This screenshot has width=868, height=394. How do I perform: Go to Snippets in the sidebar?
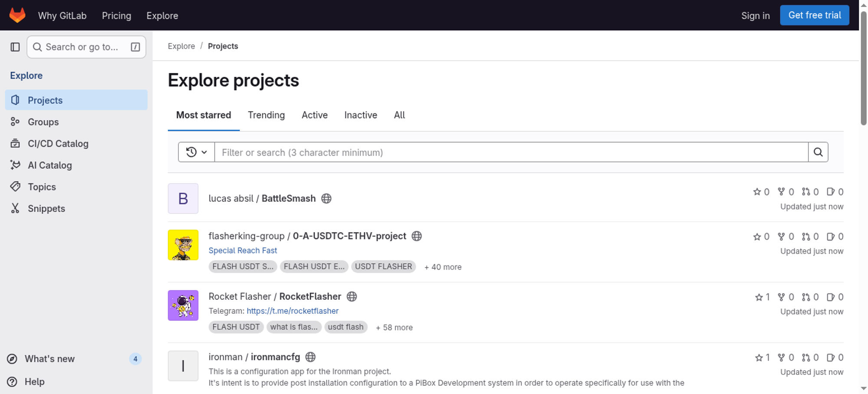click(46, 209)
